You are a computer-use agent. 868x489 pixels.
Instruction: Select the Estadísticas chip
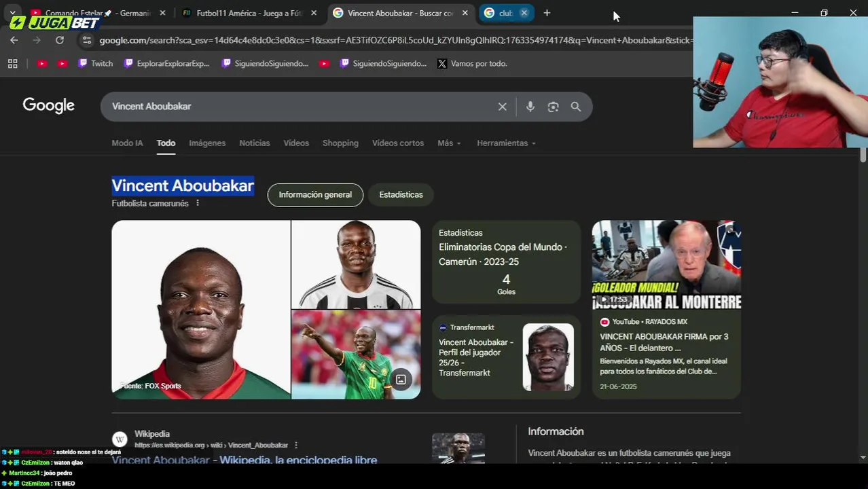coord(401,195)
